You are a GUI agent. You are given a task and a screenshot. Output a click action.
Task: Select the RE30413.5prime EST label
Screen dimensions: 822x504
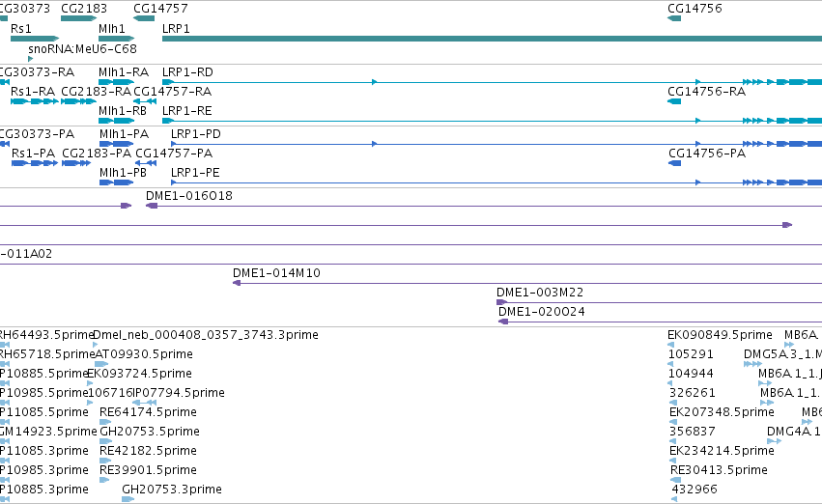[720, 470]
